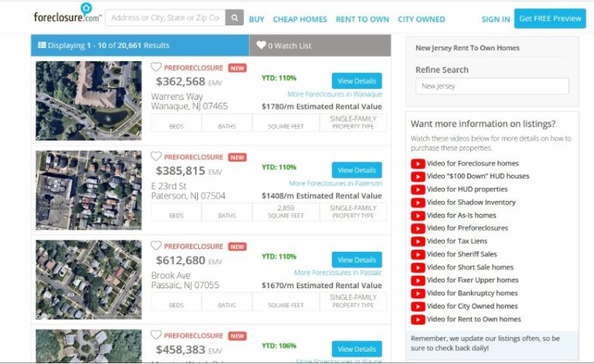Click the search magnifier icon button

[x=234, y=18]
